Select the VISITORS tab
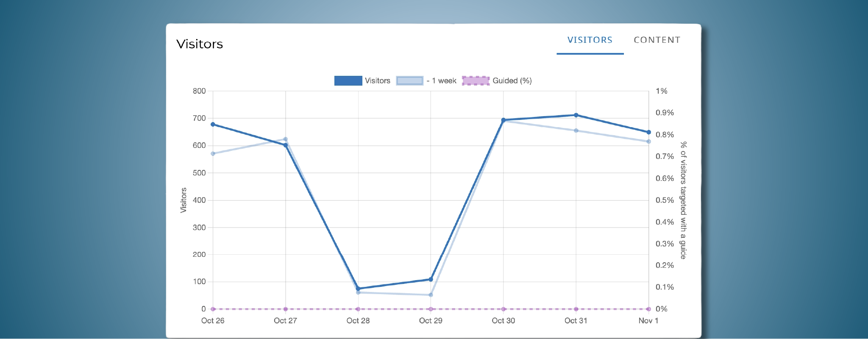This screenshot has width=868, height=339. click(590, 40)
